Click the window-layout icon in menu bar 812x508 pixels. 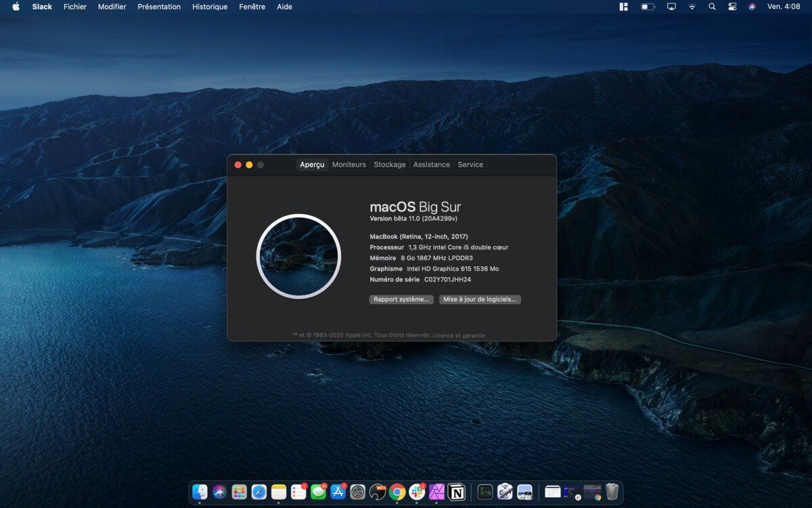[x=624, y=6]
